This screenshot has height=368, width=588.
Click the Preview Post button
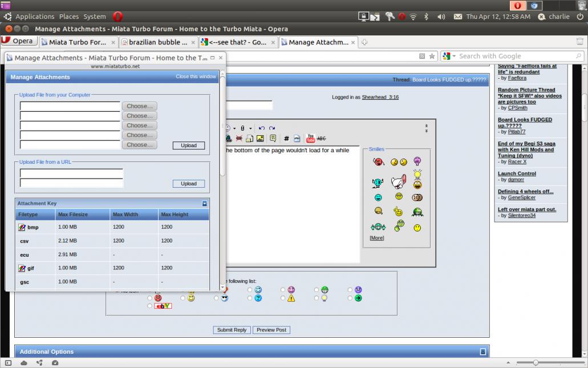271,330
